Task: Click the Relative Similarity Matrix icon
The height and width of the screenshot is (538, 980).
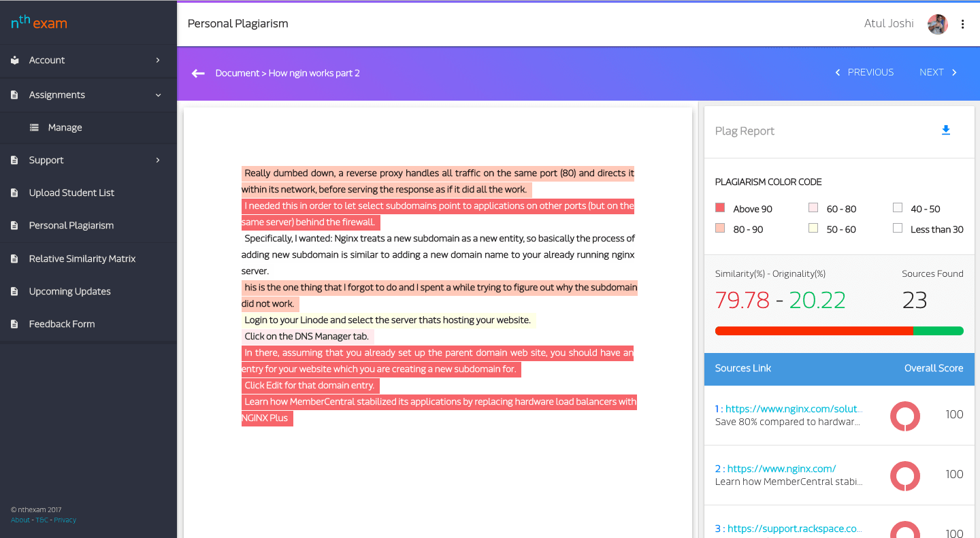Action: click(x=15, y=258)
